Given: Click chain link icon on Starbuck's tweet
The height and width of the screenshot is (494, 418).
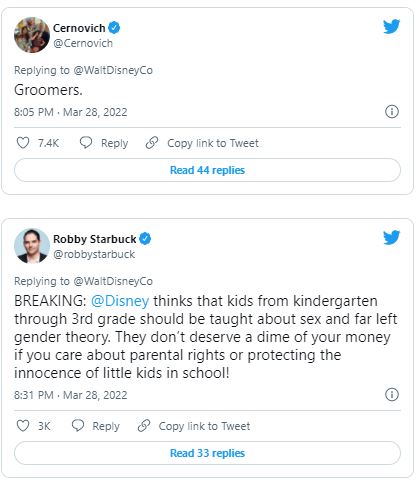Looking at the screenshot, I should pyautogui.click(x=144, y=426).
